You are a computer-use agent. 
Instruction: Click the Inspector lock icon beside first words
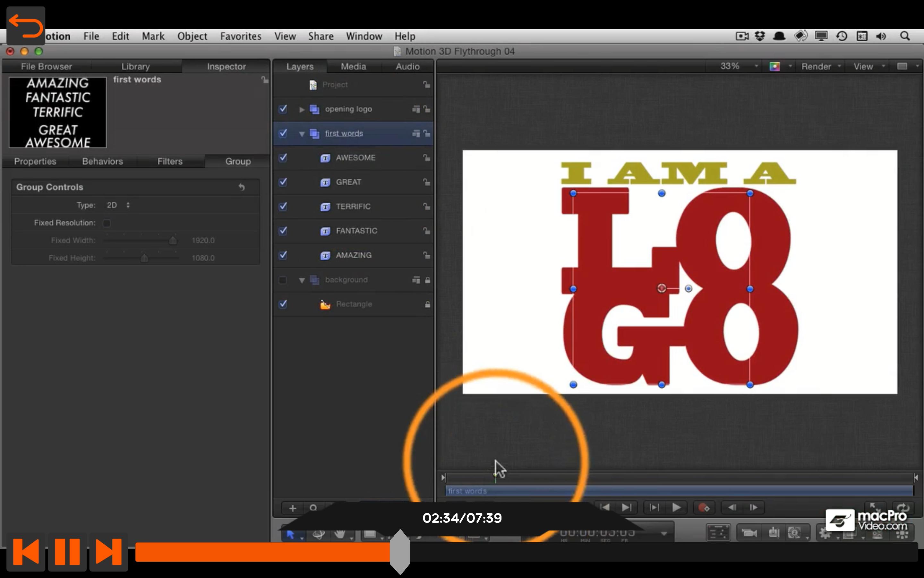265,80
